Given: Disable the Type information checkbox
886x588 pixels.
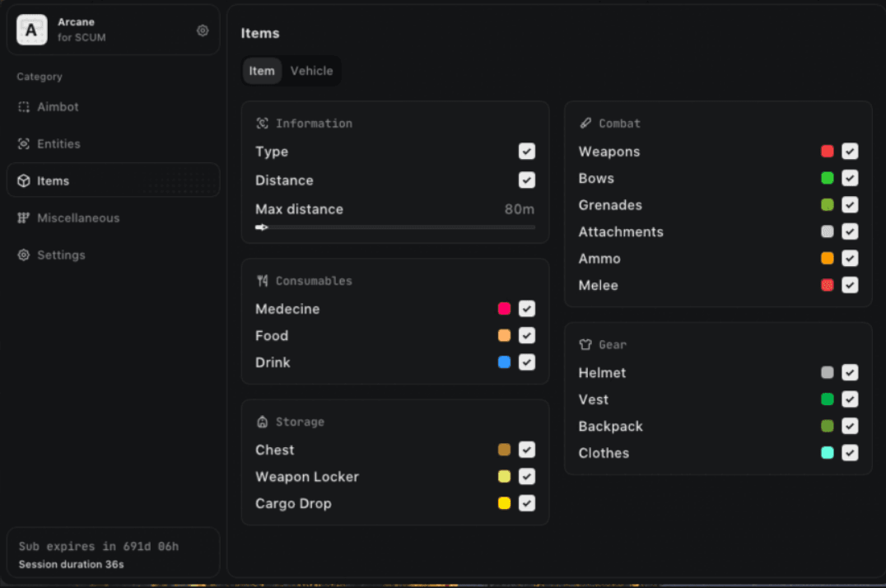Looking at the screenshot, I should click(x=527, y=152).
